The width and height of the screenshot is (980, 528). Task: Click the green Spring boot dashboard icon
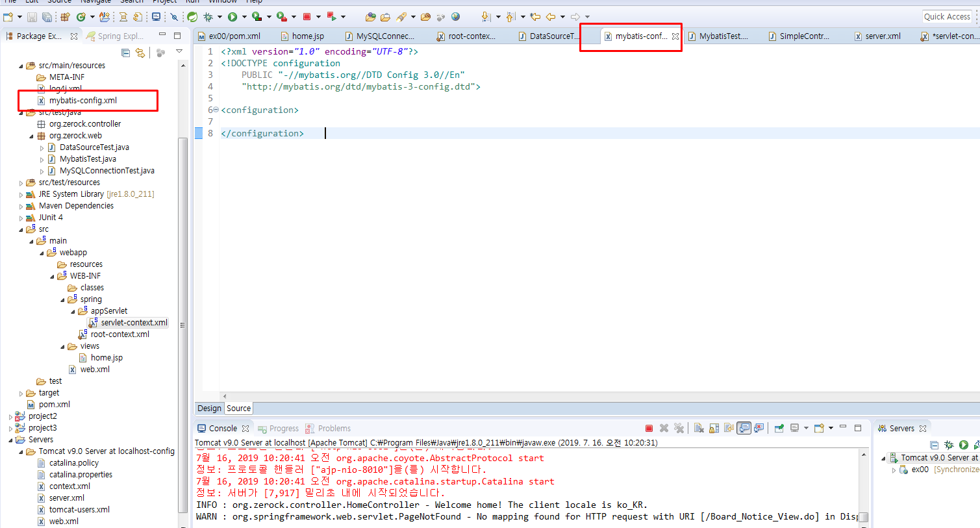click(192, 17)
